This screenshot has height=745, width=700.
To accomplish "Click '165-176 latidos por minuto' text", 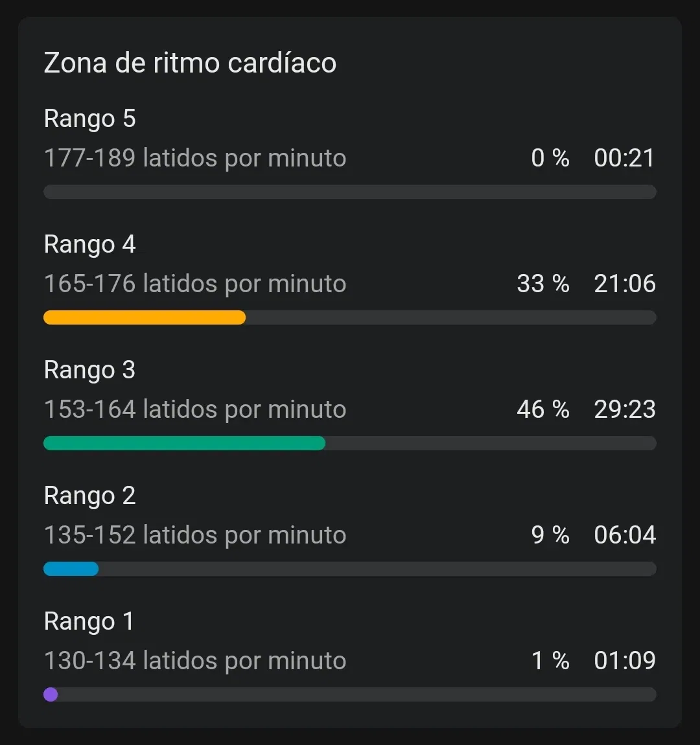I will (x=195, y=284).
